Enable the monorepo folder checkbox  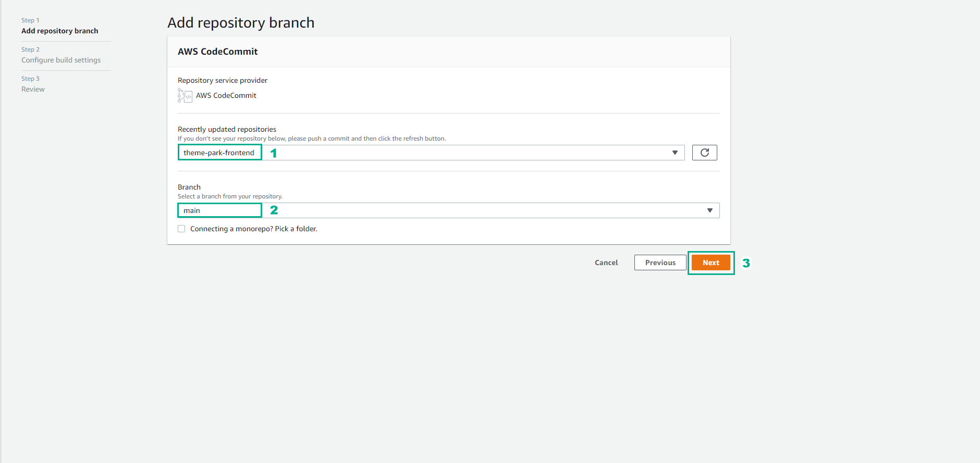pyautogui.click(x=181, y=229)
